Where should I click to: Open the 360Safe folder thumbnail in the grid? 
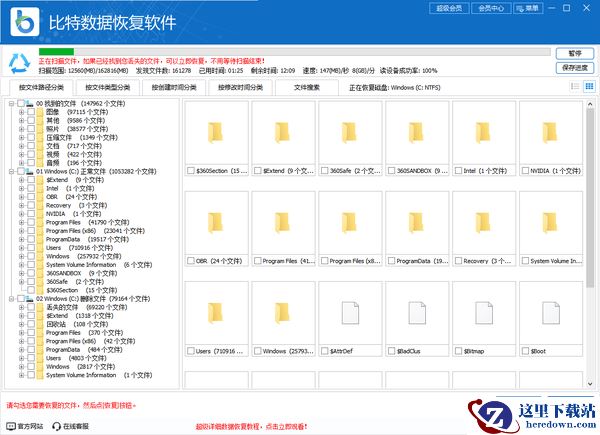(x=349, y=133)
